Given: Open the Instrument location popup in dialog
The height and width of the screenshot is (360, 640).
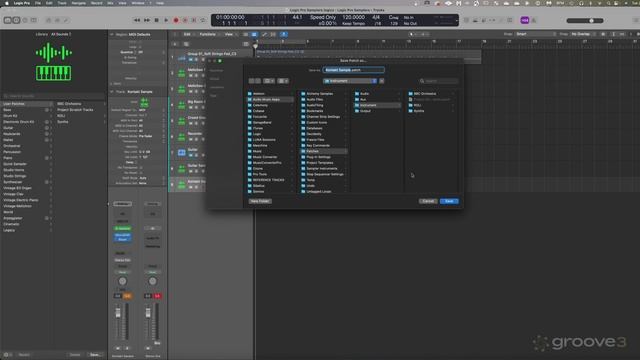Looking at the screenshot, I should click(350, 81).
